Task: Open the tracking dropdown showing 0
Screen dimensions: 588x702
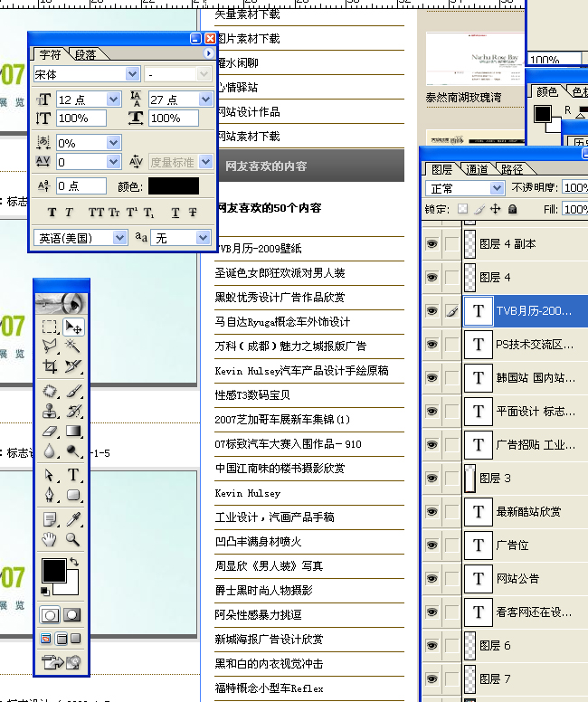Action: point(114,162)
